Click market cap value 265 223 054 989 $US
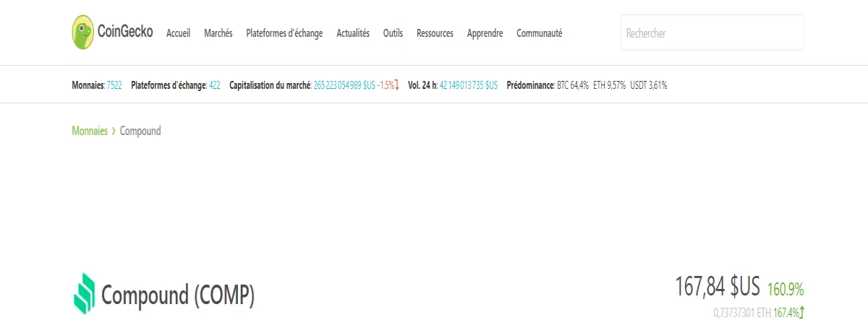Viewport: 868px width, 320px height. tap(344, 85)
